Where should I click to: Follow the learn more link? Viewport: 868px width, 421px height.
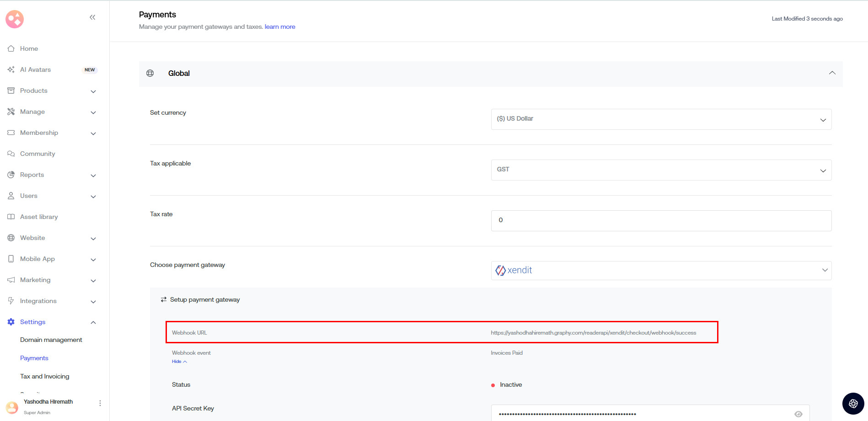[280, 27]
